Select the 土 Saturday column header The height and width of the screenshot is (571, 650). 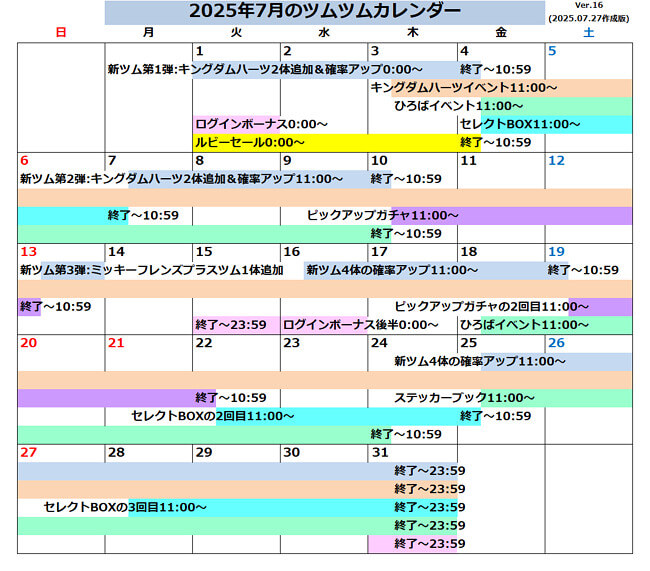pyautogui.click(x=588, y=33)
